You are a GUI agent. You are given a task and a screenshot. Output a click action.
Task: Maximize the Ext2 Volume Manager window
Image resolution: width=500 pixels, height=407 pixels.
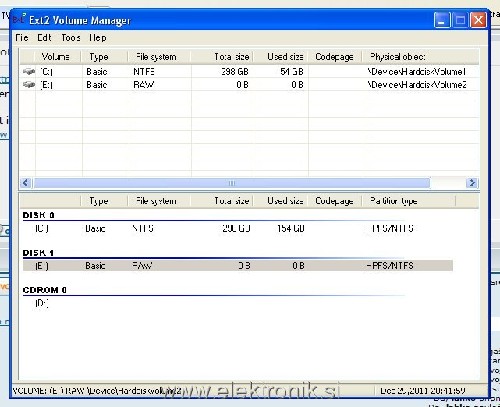click(460, 20)
